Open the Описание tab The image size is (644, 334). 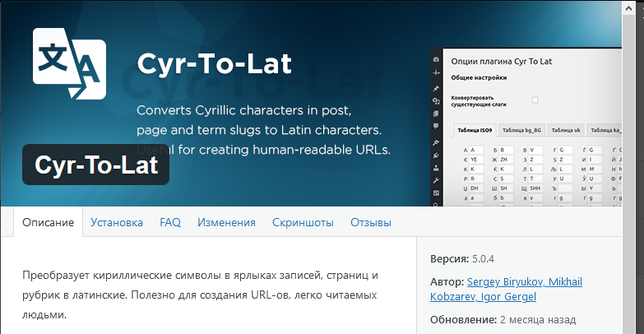coord(48,222)
